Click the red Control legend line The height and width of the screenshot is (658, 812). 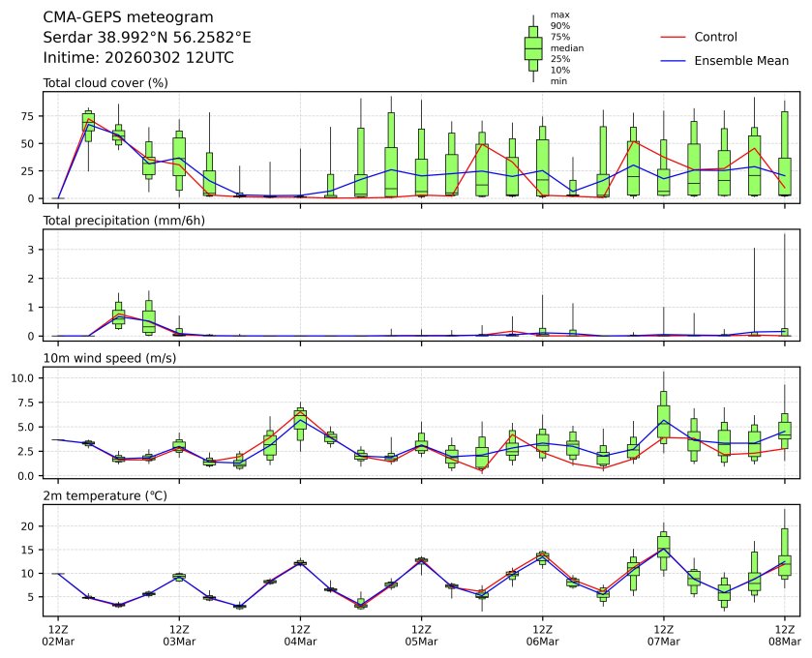pyautogui.click(x=674, y=37)
